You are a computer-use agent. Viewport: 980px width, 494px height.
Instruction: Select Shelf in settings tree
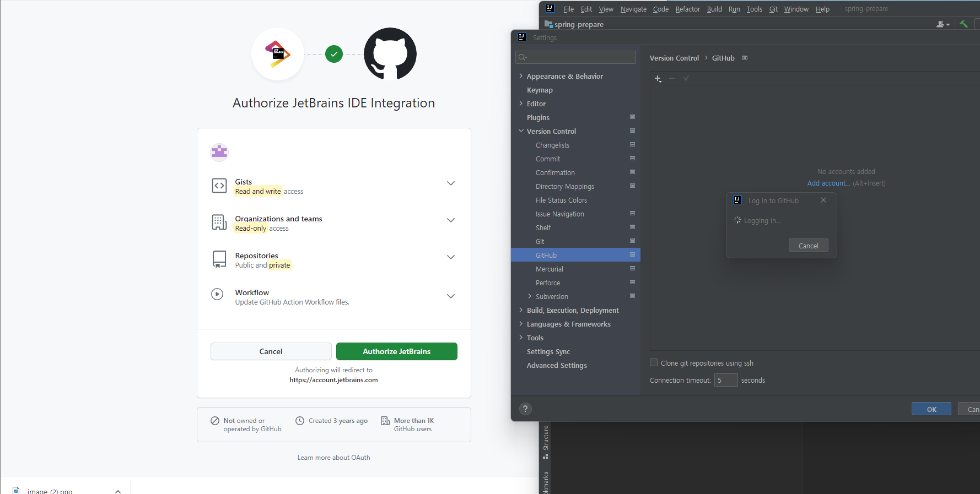tap(543, 227)
